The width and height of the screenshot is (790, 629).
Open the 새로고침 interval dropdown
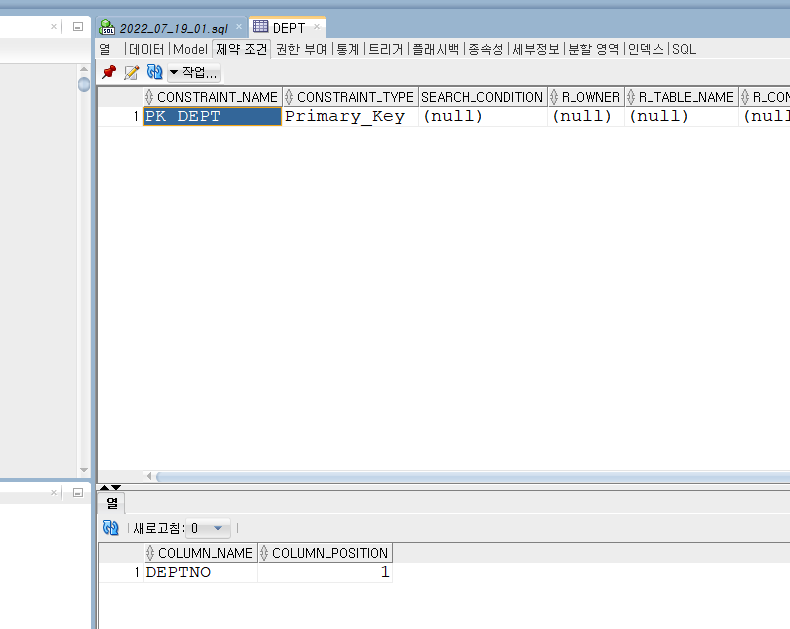point(208,528)
